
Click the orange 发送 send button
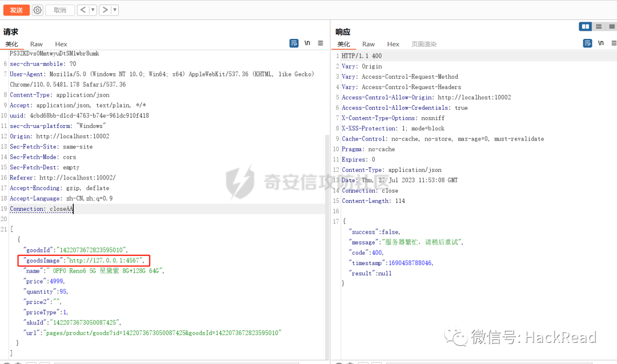(16, 10)
